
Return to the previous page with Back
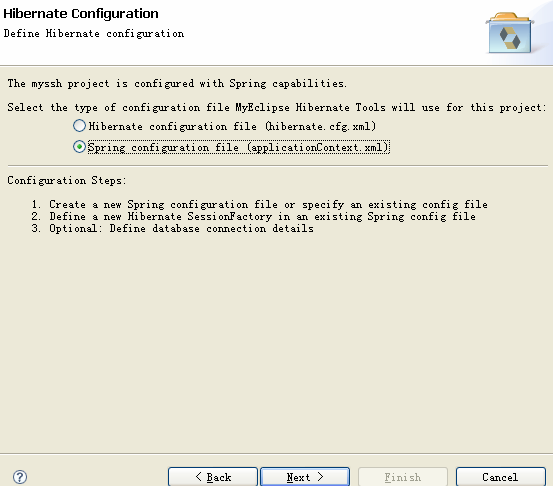tap(213, 477)
